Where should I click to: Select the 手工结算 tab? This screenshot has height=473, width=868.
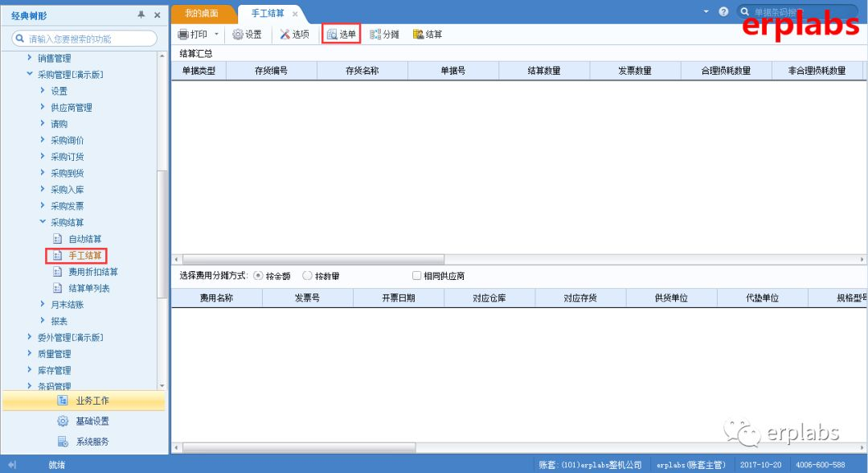point(268,14)
